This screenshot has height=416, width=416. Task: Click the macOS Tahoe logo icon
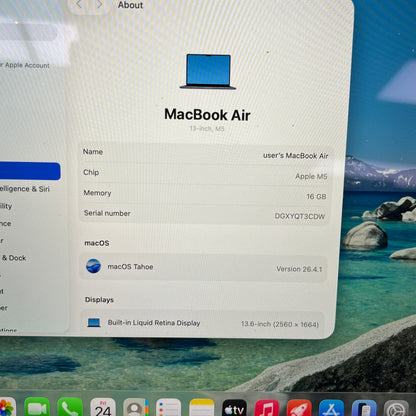point(93,266)
